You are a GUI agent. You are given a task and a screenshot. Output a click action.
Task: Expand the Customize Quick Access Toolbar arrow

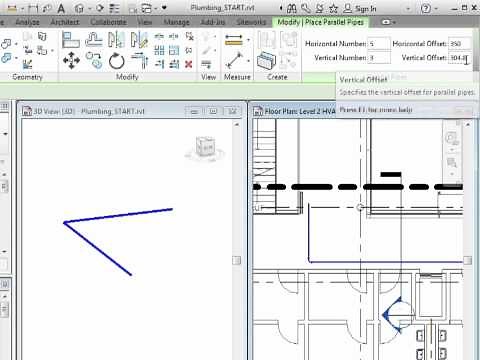(x=164, y=8)
